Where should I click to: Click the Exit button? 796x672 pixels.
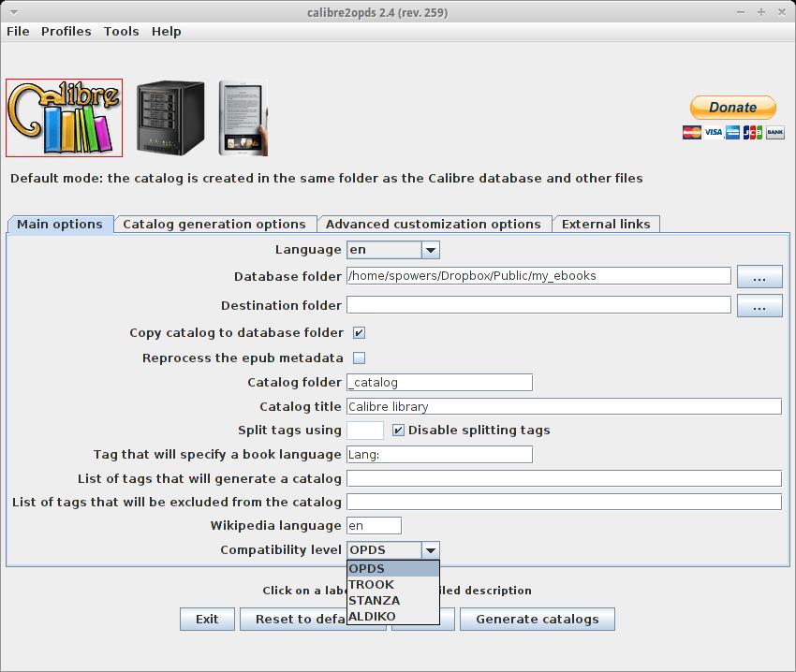click(x=207, y=620)
